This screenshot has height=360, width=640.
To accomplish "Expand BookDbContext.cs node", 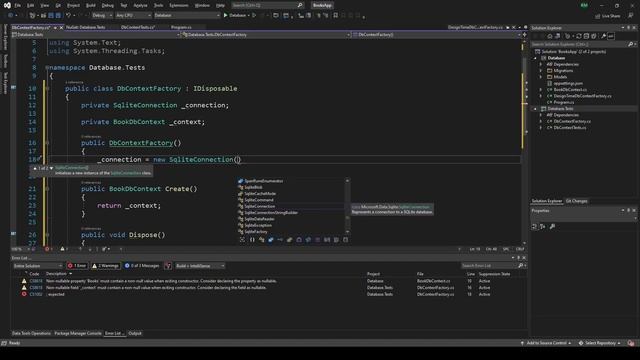I will pos(541,90).
